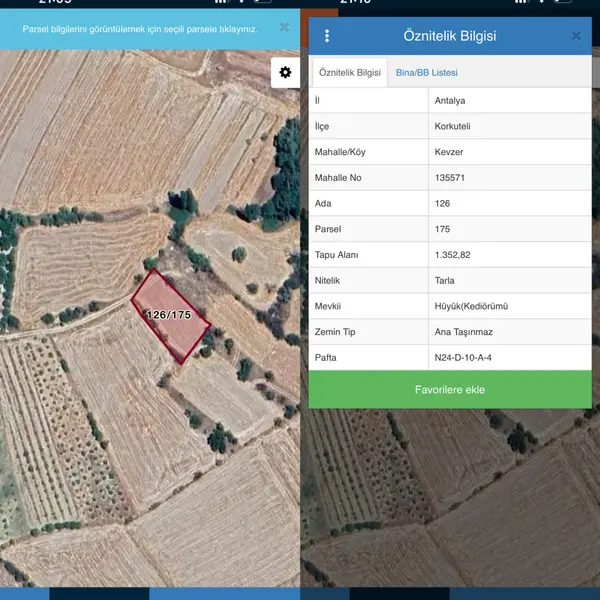Tap the red highlighted parcel on the map
The height and width of the screenshot is (600, 600).
coord(171,316)
